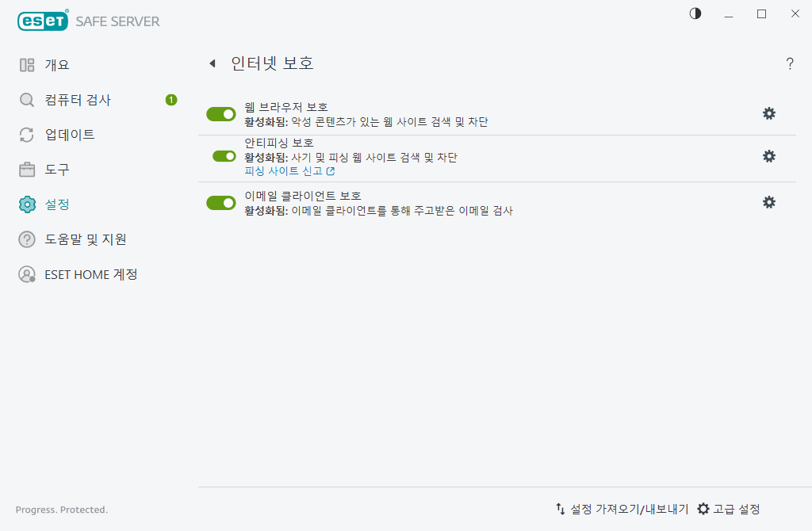Open 이메일 클라이언트 보호 settings via its gear icon
The width and height of the screenshot is (812, 531).
[768, 202]
